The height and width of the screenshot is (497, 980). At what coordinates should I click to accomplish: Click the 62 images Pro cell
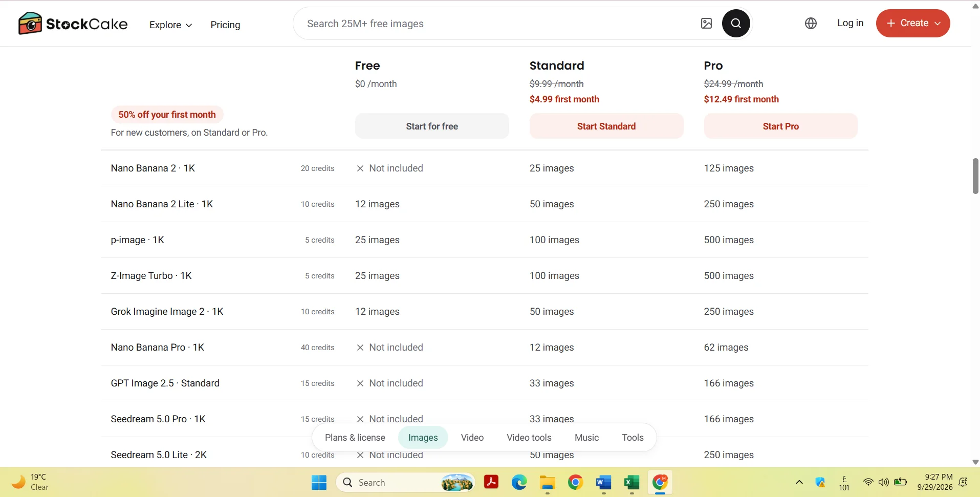click(x=726, y=347)
